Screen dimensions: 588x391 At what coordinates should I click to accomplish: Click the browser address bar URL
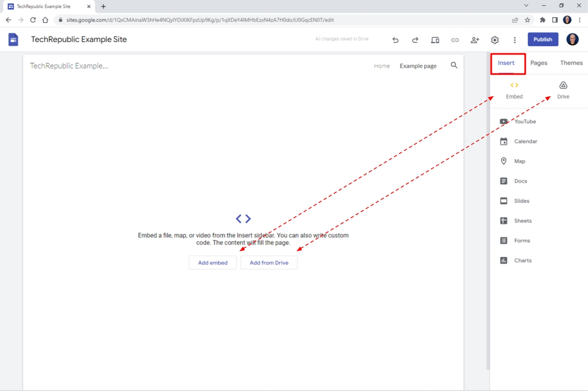[200, 20]
